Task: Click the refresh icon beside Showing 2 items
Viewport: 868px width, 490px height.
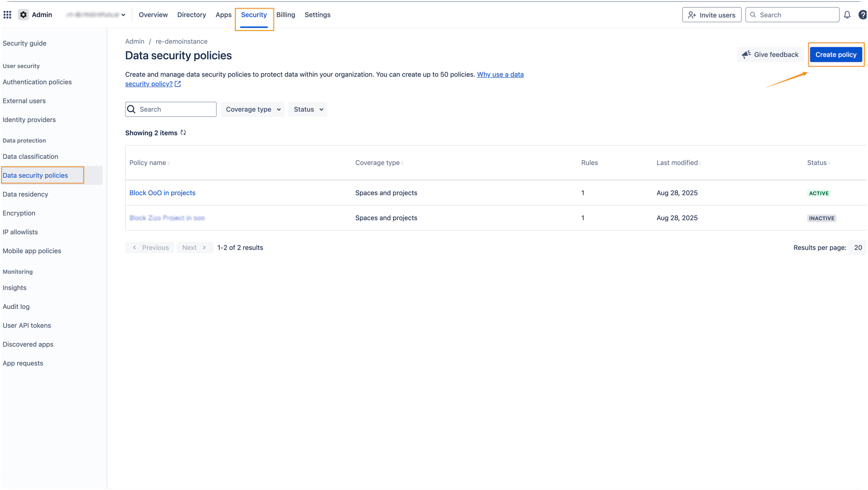Action: point(183,133)
